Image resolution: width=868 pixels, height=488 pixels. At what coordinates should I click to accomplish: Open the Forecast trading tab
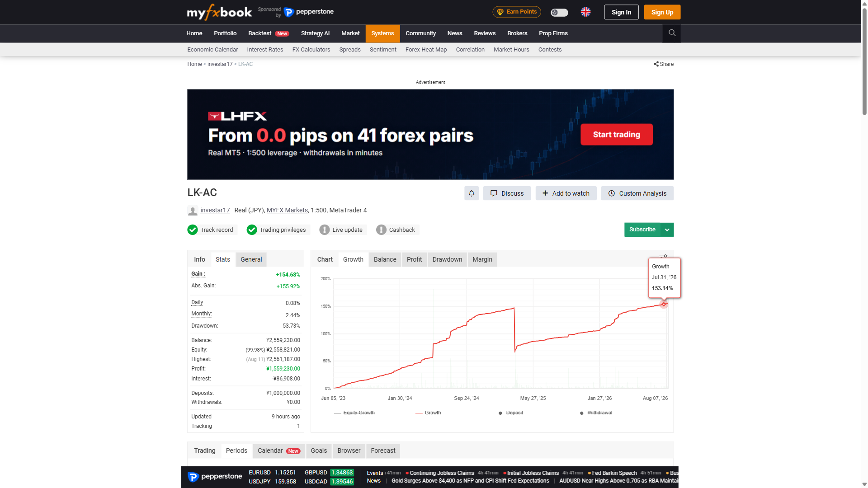pyautogui.click(x=383, y=451)
